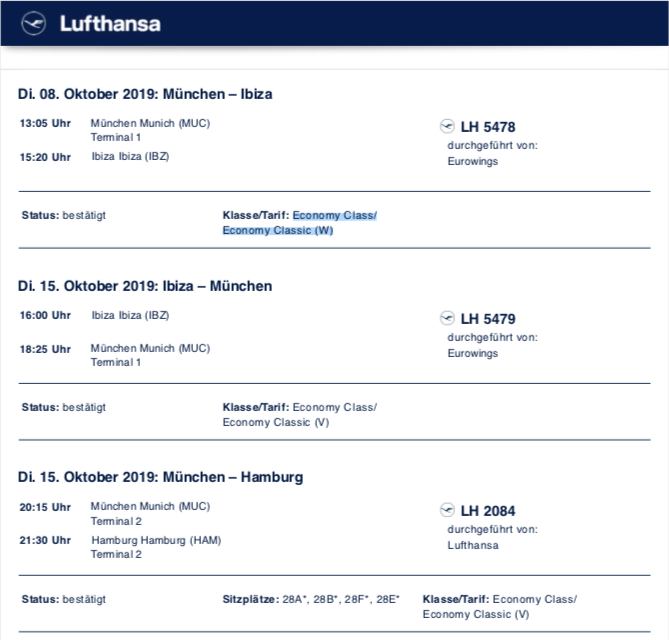669x640 pixels.
Task: Click Lufthansa operator under LH 2084
Action: [x=473, y=545]
